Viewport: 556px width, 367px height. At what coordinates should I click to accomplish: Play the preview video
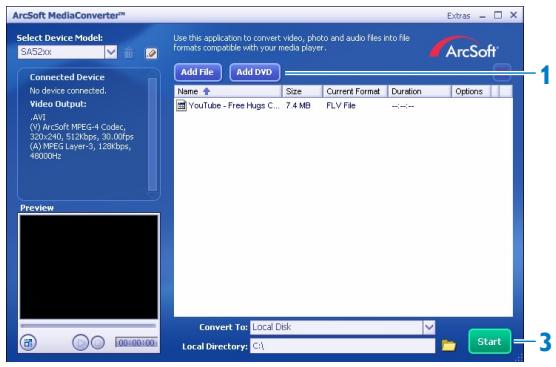pos(80,343)
